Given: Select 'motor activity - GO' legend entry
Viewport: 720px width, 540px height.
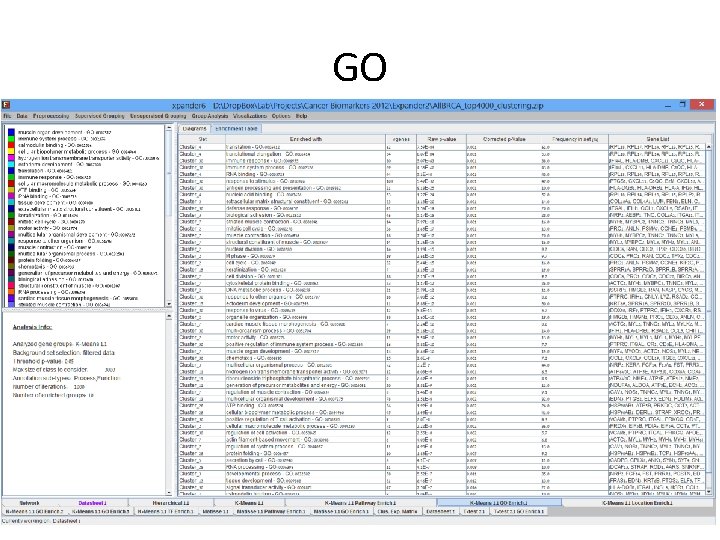Looking at the screenshot, I should click(x=48, y=228).
